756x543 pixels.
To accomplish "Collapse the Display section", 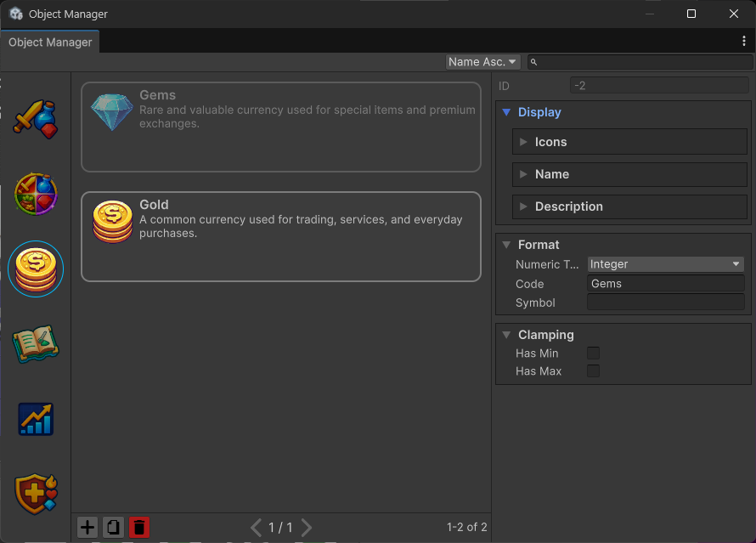I will (507, 112).
